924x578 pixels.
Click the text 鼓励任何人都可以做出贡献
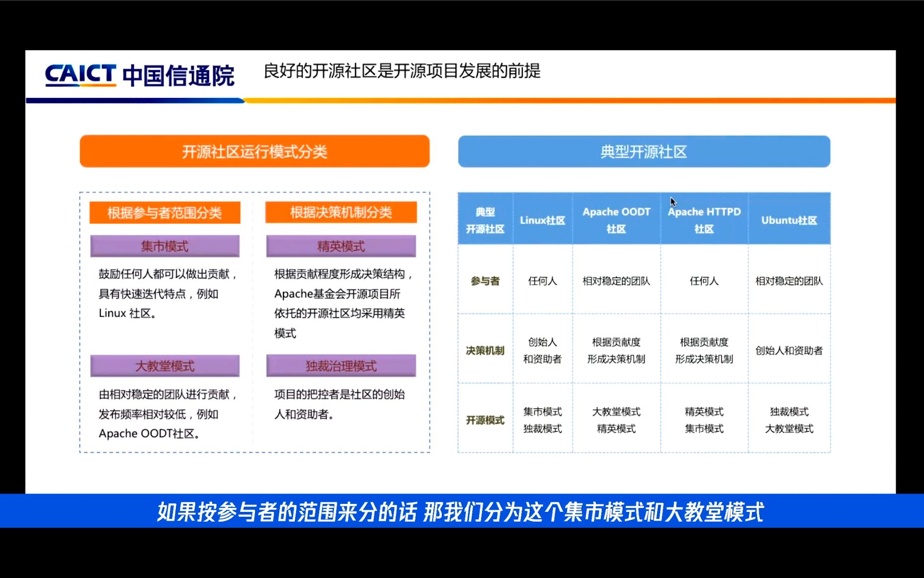[x=164, y=274]
